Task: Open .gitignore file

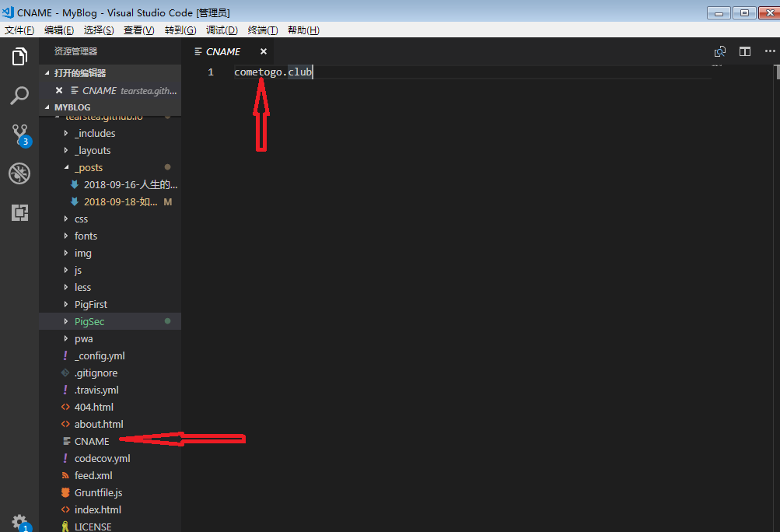Action: click(96, 373)
